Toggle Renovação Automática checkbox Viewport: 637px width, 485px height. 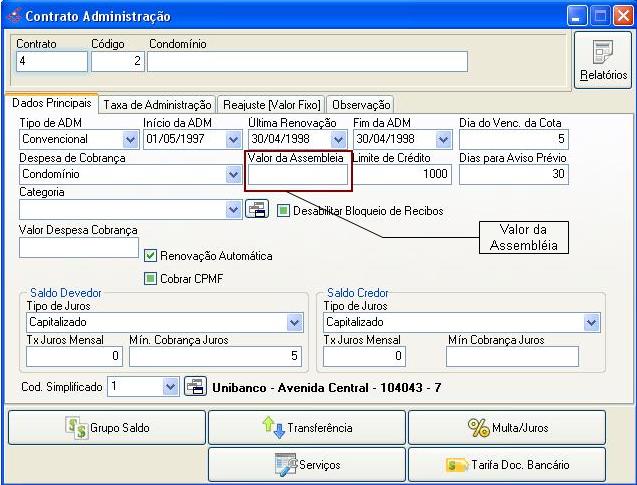click(x=151, y=255)
